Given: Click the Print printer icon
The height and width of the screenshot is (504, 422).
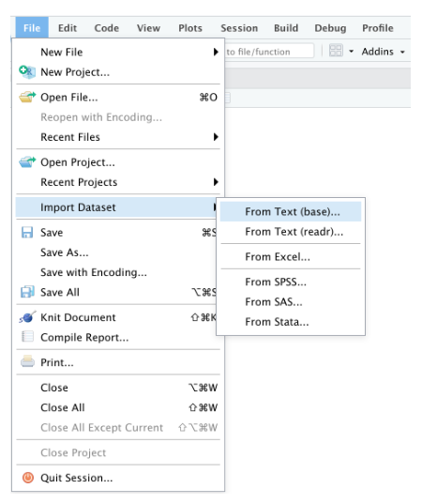Looking at the screenshot, I should (27, 361).
